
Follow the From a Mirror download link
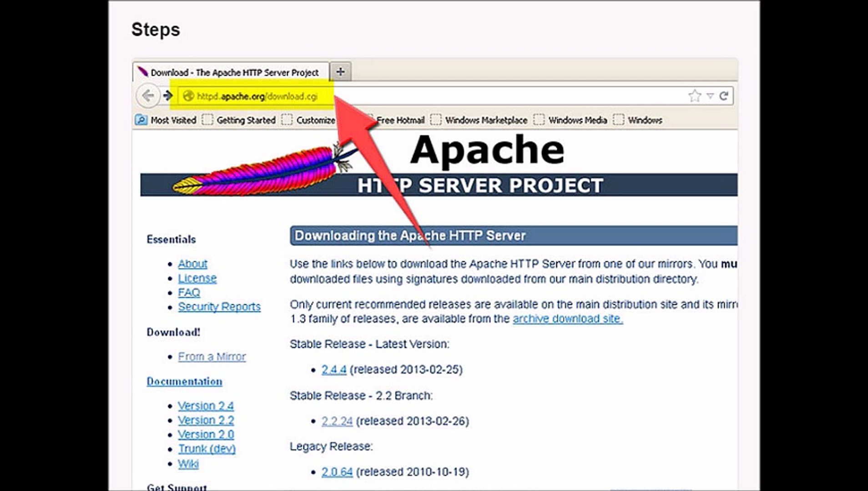212,356
